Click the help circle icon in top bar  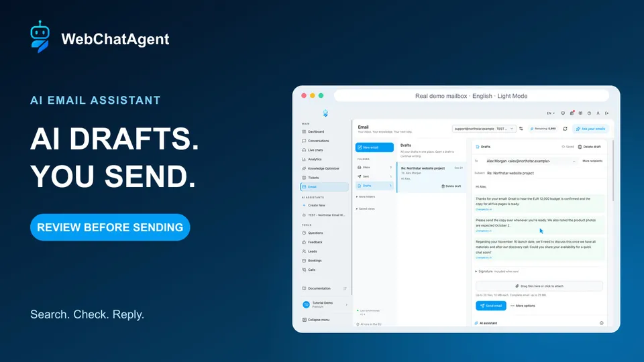pos(589,113)
